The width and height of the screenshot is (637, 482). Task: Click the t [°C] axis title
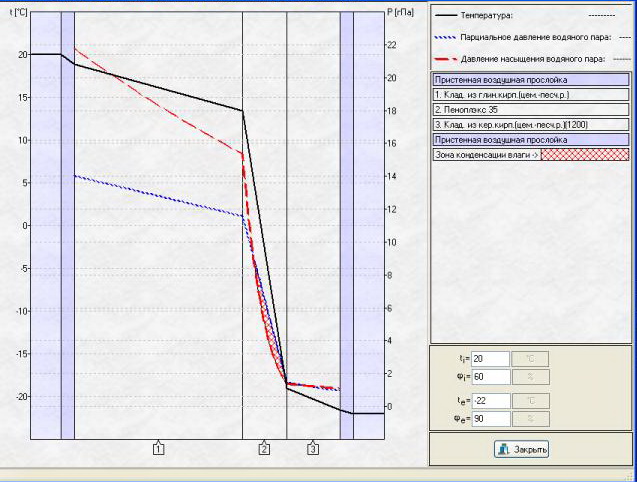pyautogui.click(x=18, y=12)
